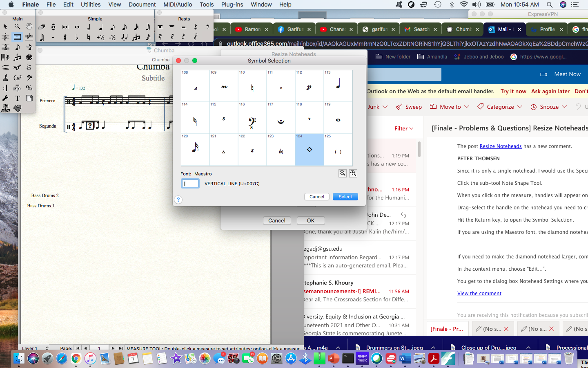Click the symbol character input field

click(x=190, y=184)
